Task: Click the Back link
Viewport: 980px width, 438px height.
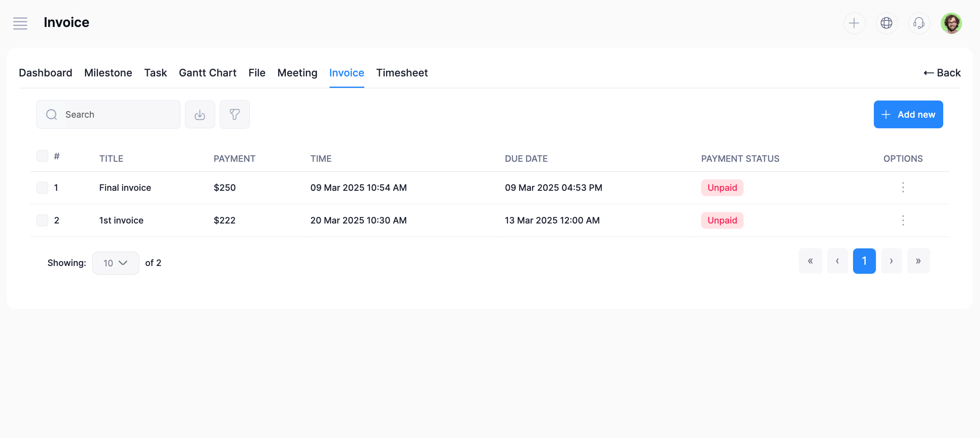Action: [942, 73]
